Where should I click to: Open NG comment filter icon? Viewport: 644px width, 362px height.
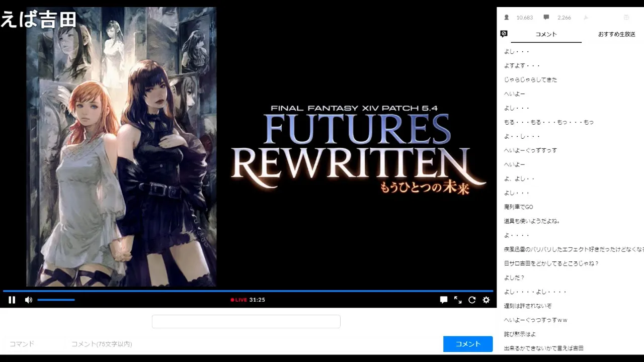tap(504, 34)
